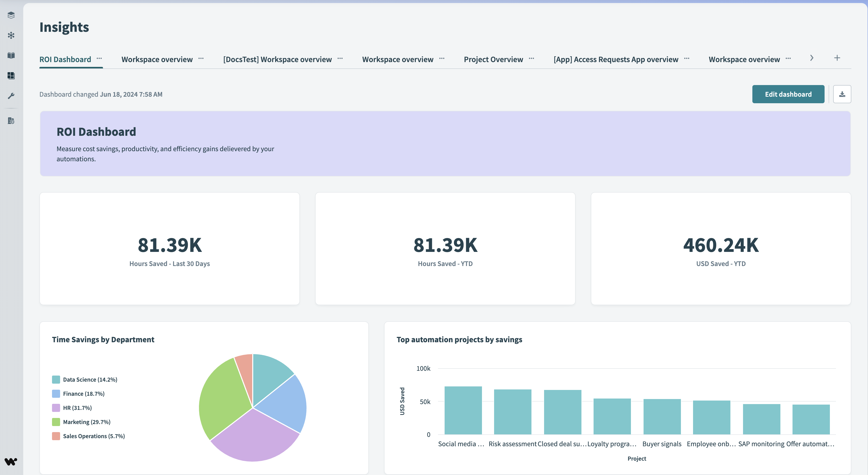This screenshot has width=868, height=475.
Task: Open Tools via the wrench icon
Action: tap(11, 96)
